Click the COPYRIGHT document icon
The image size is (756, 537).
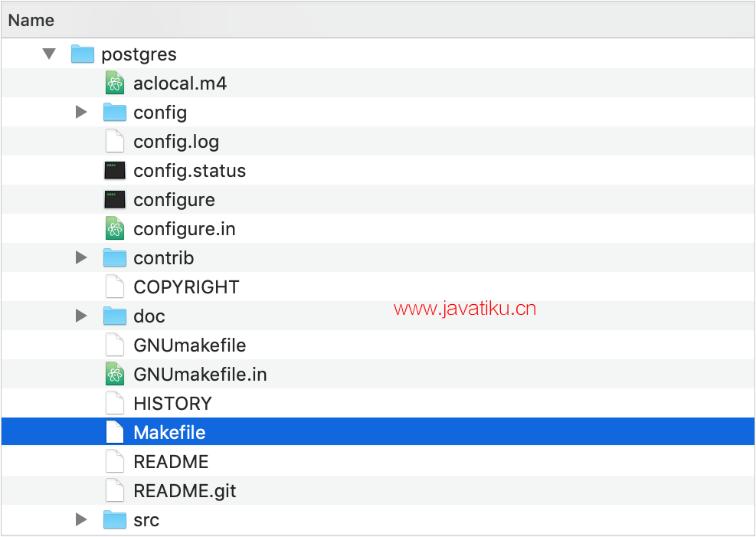coord(115,287)
